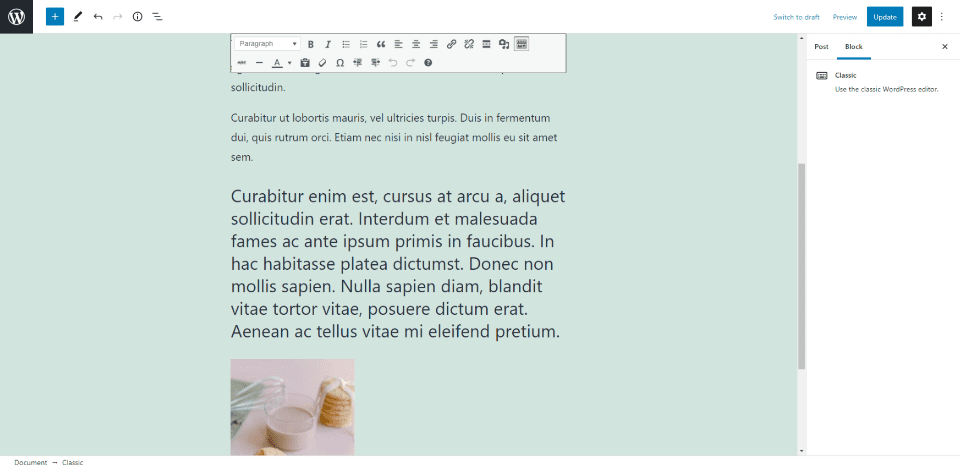Insert a bulleted list

346,44
